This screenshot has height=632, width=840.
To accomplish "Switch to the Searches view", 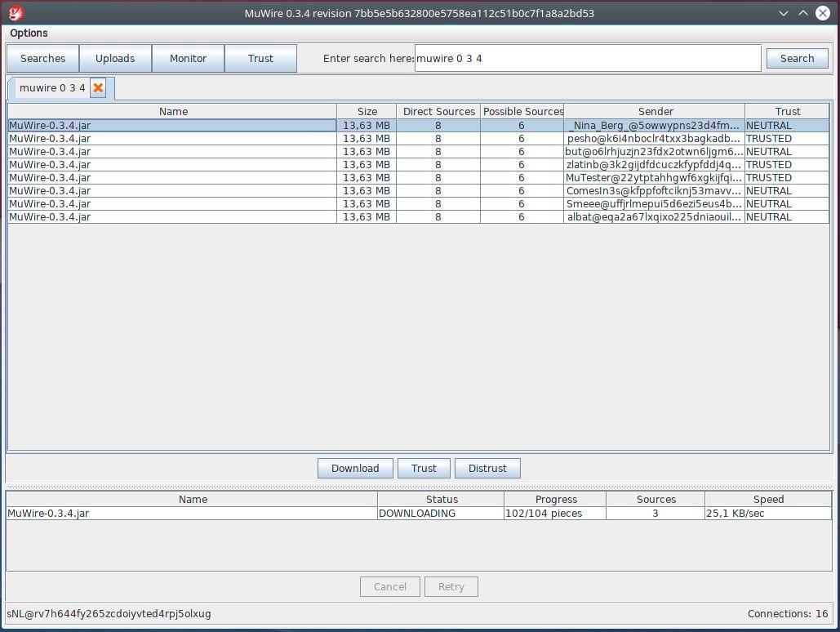I will click(42, 59).
